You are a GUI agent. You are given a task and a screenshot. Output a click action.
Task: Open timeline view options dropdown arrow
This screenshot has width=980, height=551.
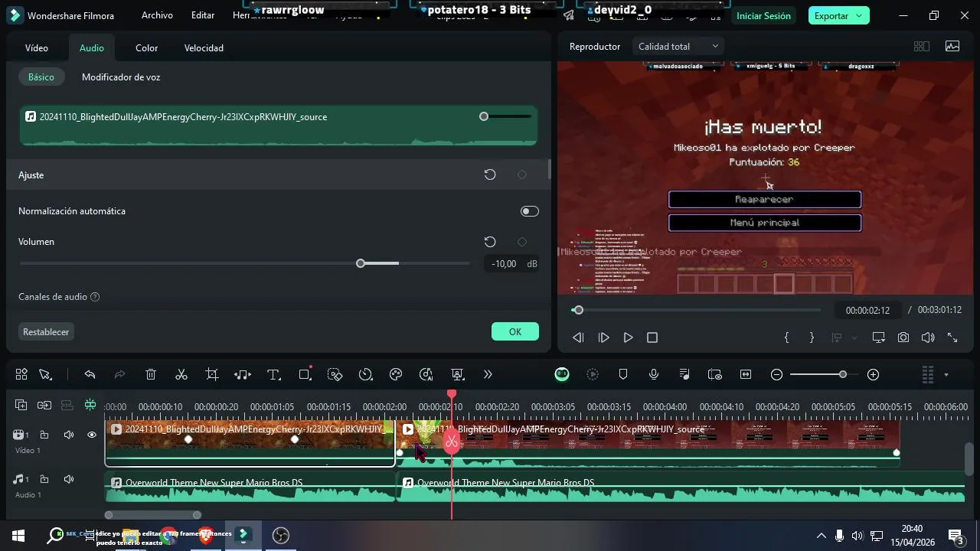click(x=946, y=374)
